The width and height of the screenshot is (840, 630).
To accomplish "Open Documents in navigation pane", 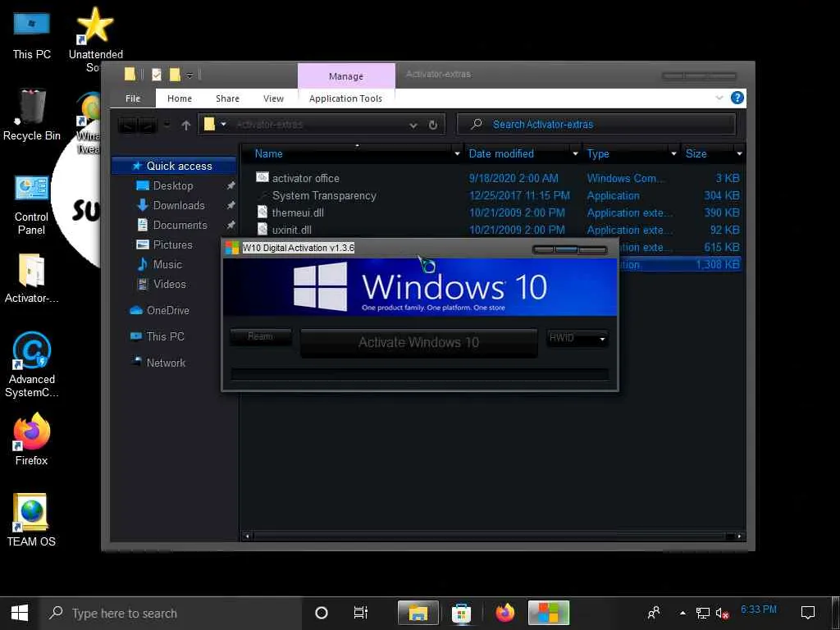I will (x=180, y=225).
